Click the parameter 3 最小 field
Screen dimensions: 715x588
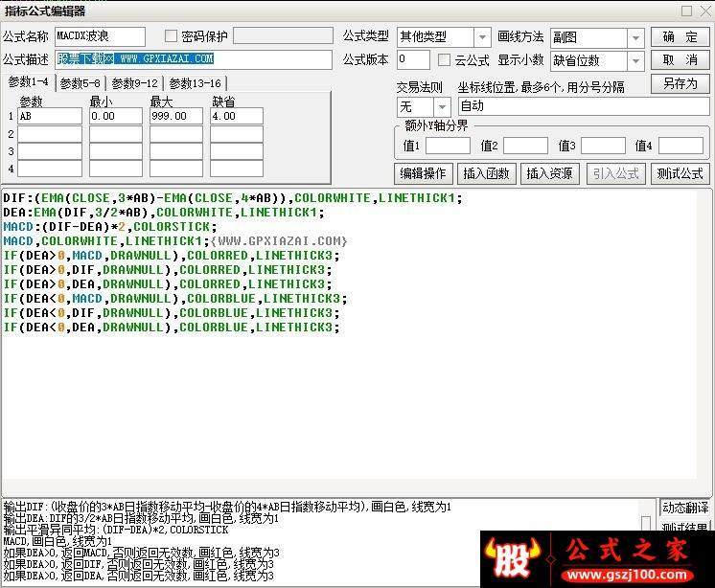pos(115,151)
